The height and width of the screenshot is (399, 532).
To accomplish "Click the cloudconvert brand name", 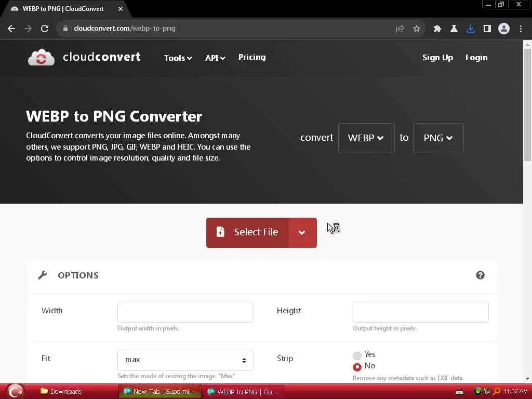I will [x=101, y=57].
